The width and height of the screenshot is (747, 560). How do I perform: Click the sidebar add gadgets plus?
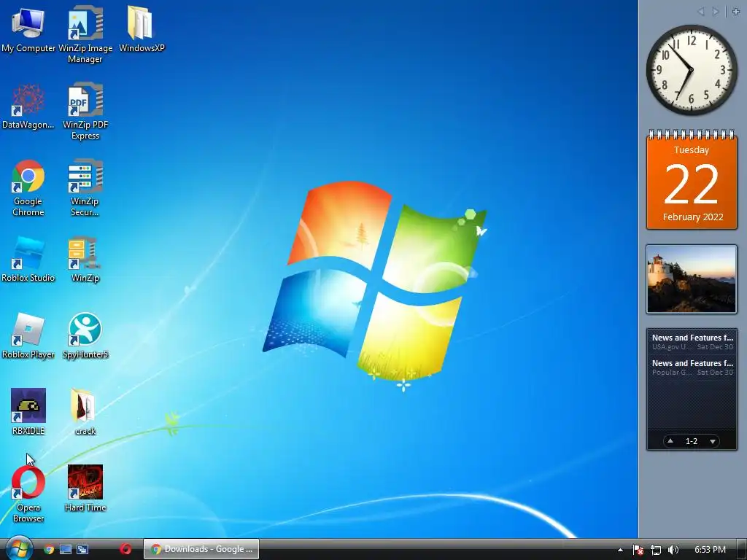(736, 12)
